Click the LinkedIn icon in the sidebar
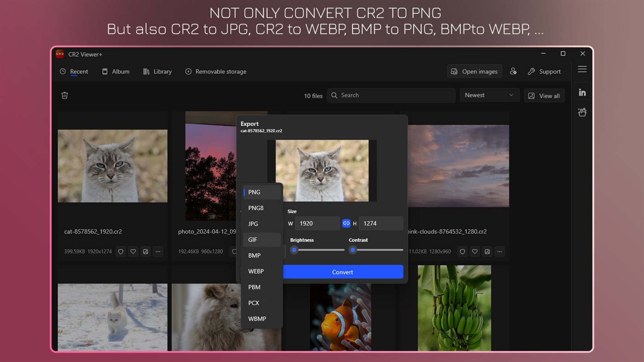The width and height of the screenshot is (644, 362). click(582, 92)
